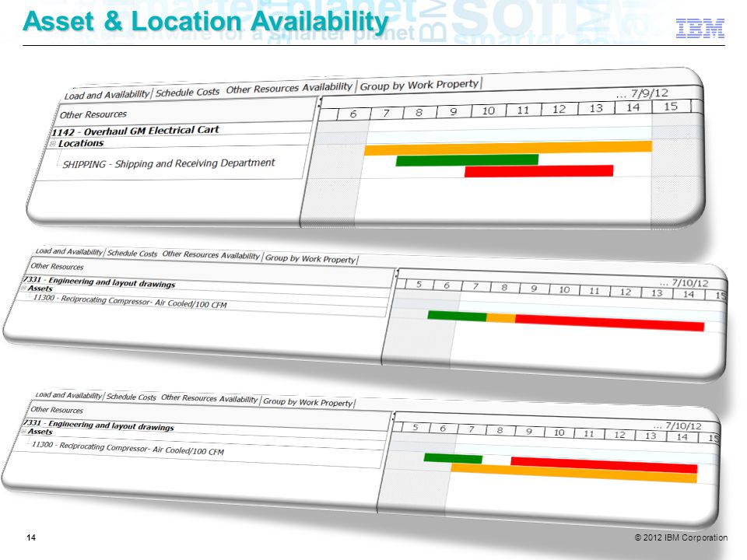Click the orange bar in bottom Gantt chart
This screenshot has width=747, height=560.
click(x=574, y=474)
